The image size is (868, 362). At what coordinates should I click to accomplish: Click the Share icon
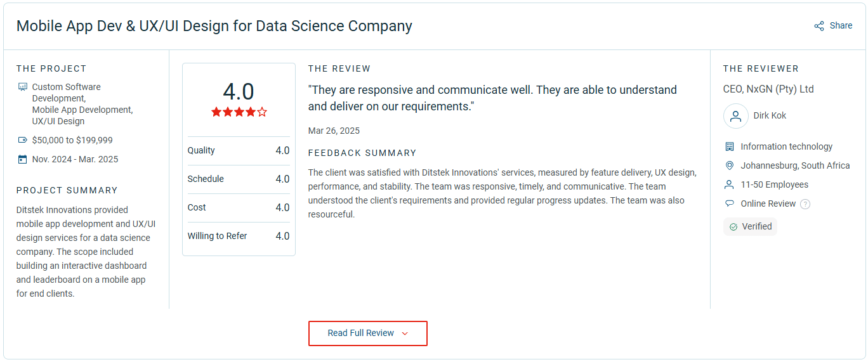(x=819, y=26)
